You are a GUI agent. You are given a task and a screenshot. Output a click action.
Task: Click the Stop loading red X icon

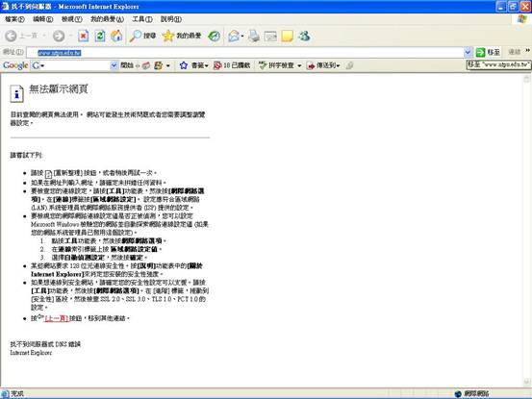coord(84,36)
